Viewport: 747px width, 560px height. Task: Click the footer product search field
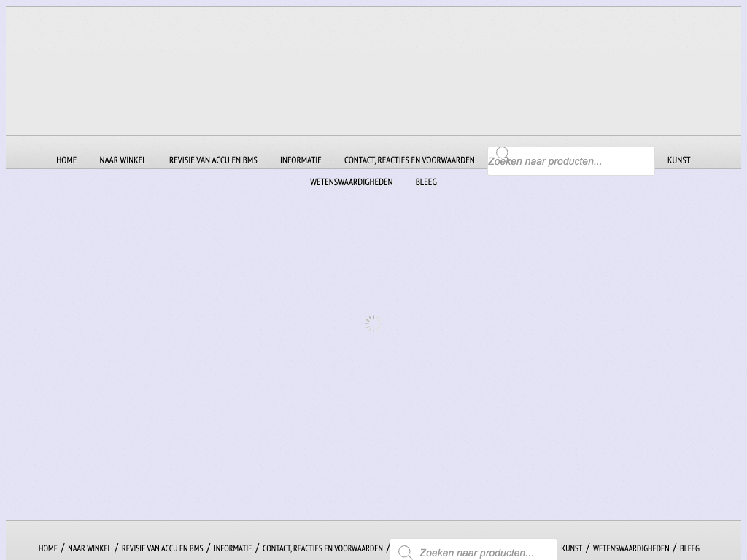click(473, 551)
